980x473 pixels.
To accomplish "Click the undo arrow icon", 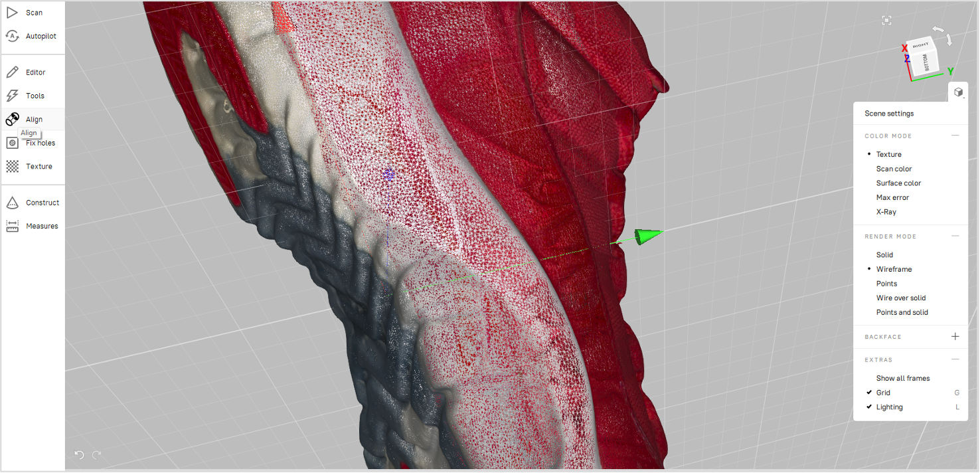I will coord(79,455).
